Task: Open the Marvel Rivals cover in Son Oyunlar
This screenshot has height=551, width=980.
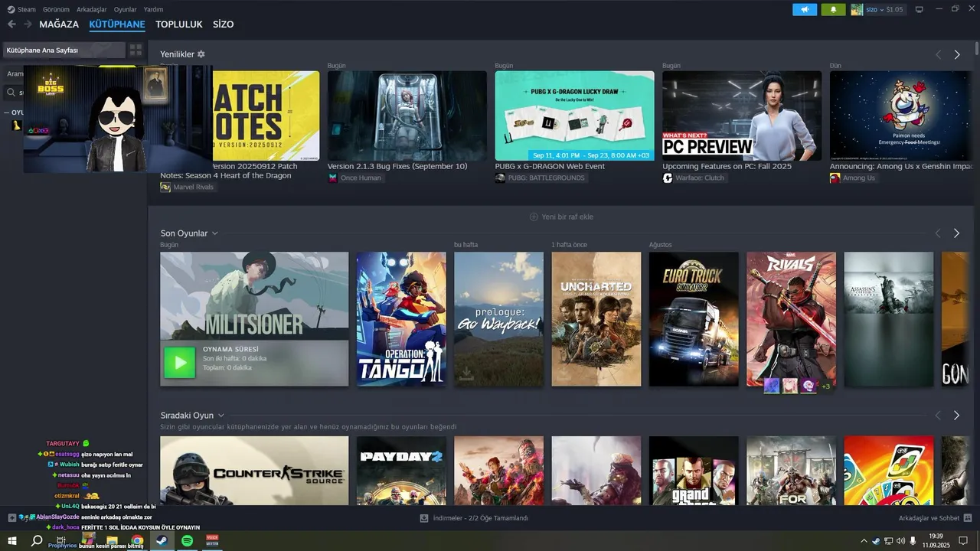Action: (x=791, y=319)
